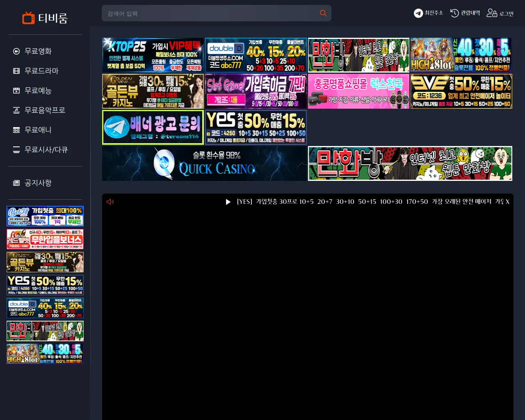Image resolution: width=525 pixels, height=420 pixels.
Task: Click the 티비룸 TV logo icon
Action: point(28,18)
